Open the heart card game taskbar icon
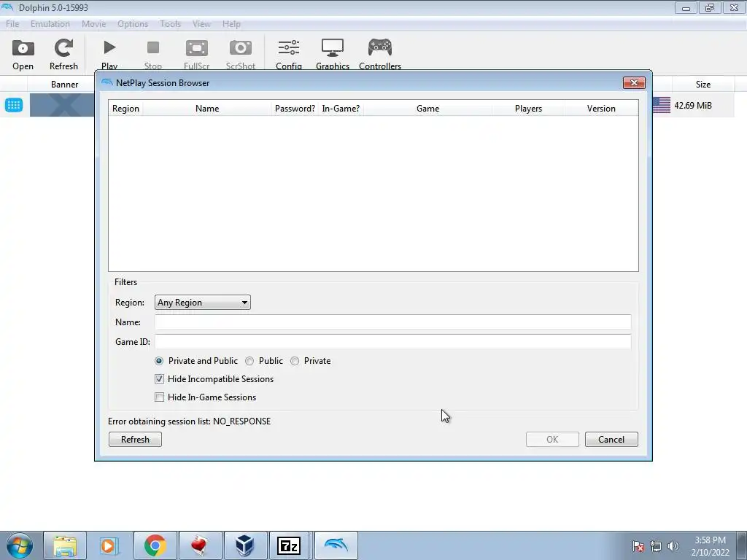 point(200,545)
